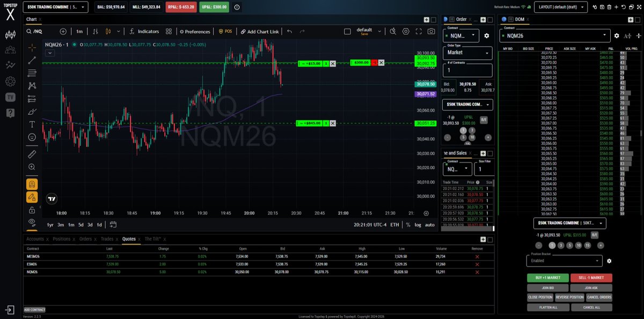
Task: Toggle the layout checkbox beside default Save
Action: point(347,32)
